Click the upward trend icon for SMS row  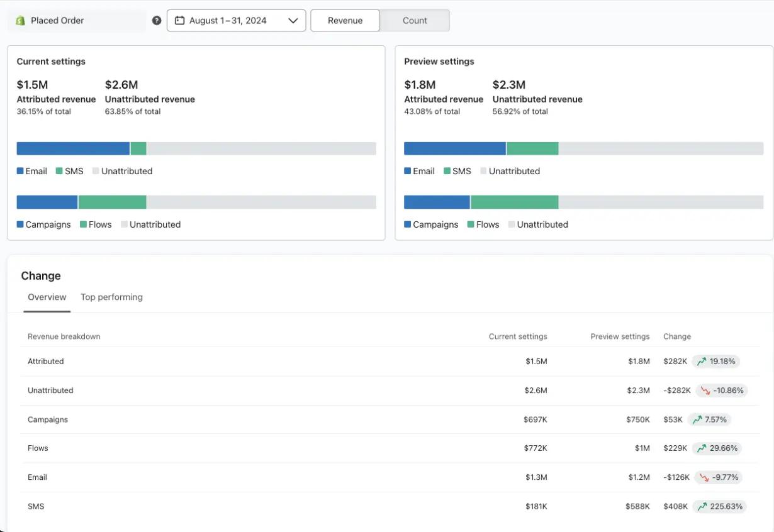point(702,506)
